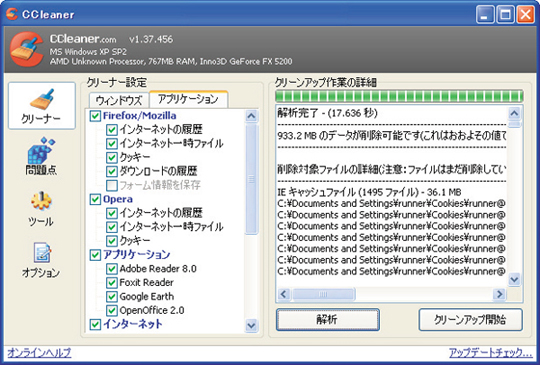
Task: Click the results horizontal scrollbar thumb
Action: coord(323,294)
